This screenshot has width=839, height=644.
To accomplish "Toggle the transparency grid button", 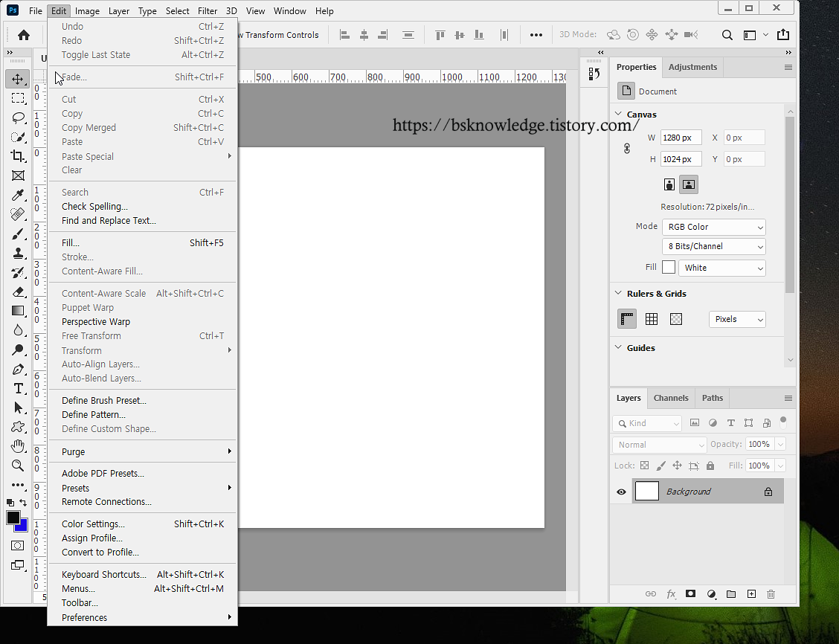I will (x=676, y=319).
